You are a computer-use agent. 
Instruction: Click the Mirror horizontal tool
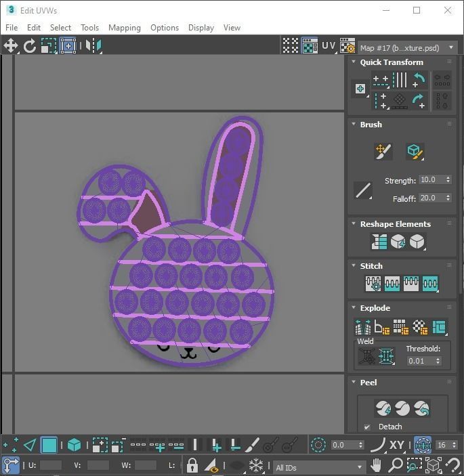tap(93, 46)
